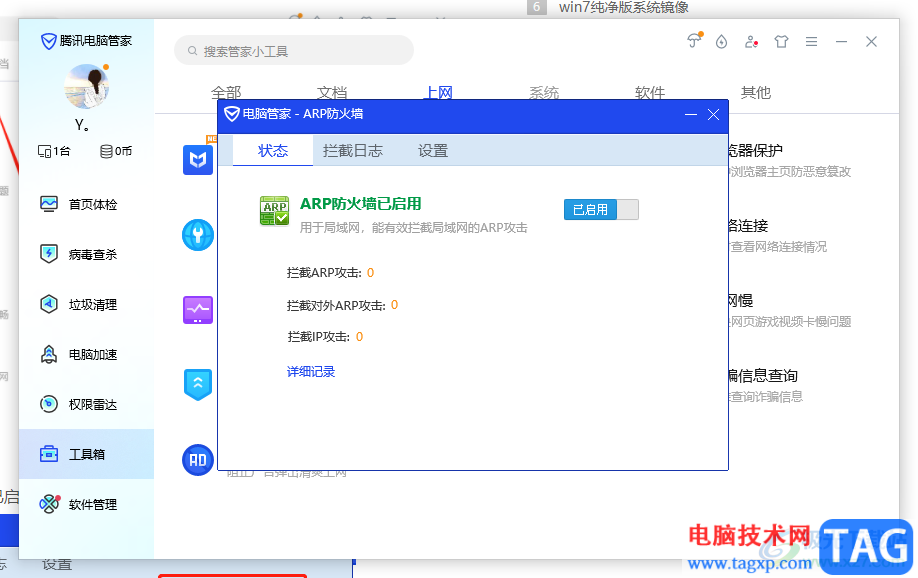The image size is (918, 578).
Task: Select the 状态 tab
Action: (x=273, y=151)
